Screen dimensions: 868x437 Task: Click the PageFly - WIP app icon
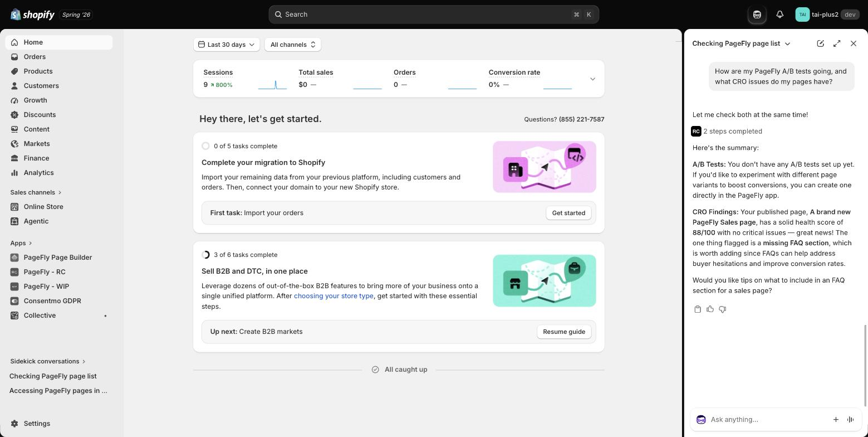coord(14,287)
